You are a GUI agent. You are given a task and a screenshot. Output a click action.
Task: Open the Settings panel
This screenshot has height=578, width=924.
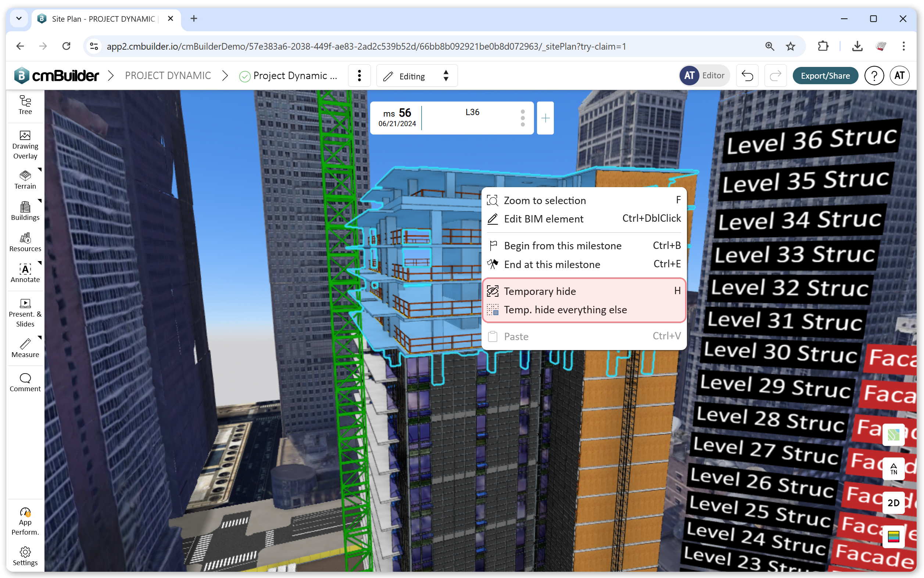[x=25, y=556]
